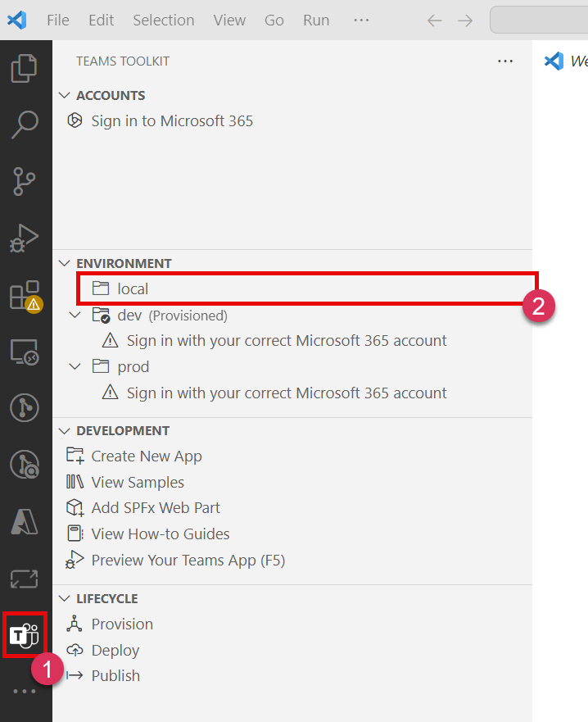Select Teams Toolkit icon in activity bar
The width and height of the screenshot is (588, 722).
(x=25, y=634)
